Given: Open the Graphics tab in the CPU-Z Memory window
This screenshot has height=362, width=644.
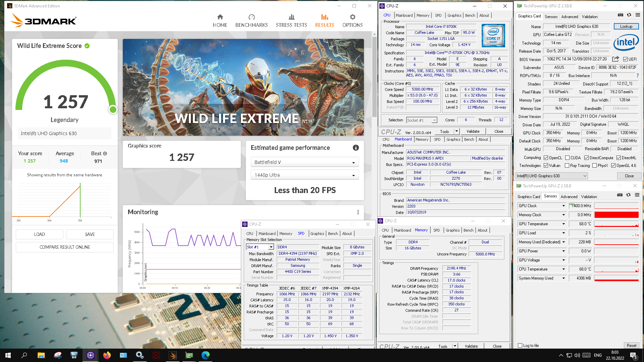Looking at the screenshot, I should 452,230.
